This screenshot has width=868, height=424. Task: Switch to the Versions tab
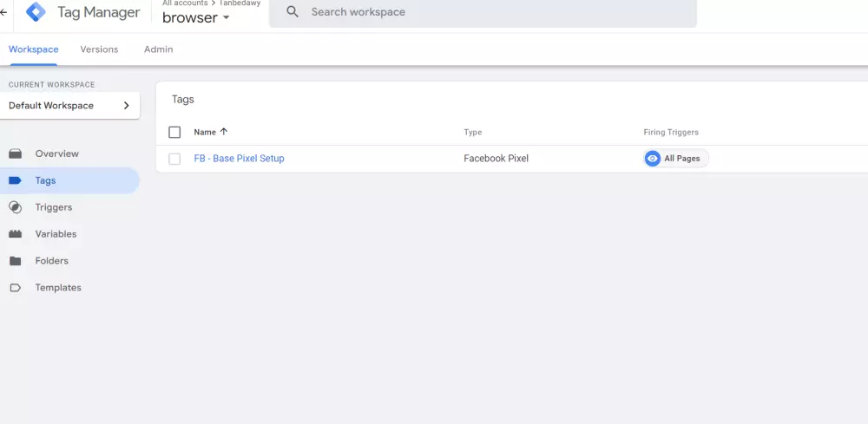99,49
